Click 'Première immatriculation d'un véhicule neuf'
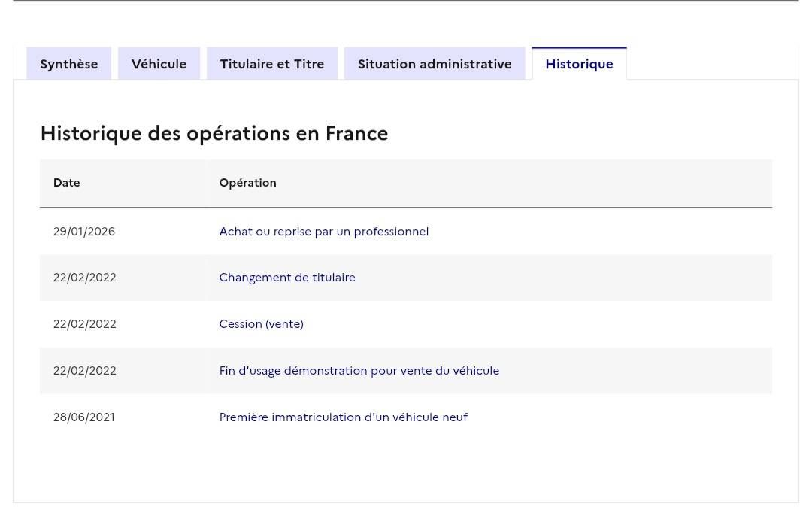This screenshot has height=507, width=812. 343,417
